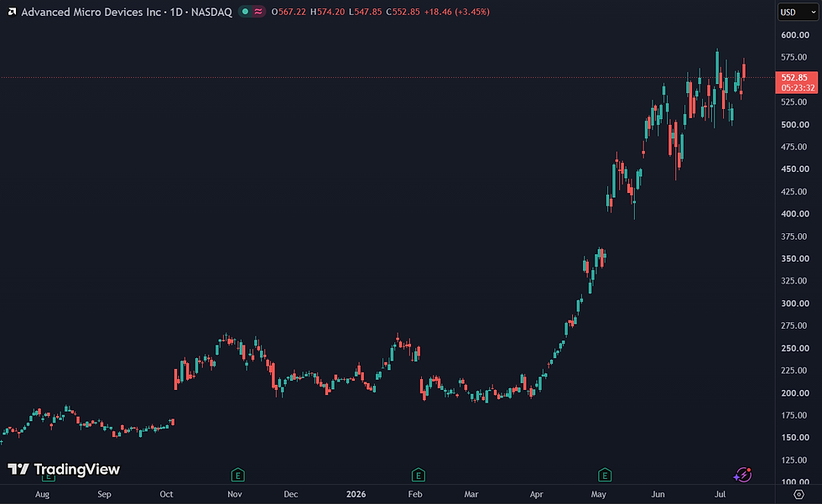Viewport: 822px width, 504px height.
Task: Click the 575.00 price scale label
Action: (x=794, y=56)
